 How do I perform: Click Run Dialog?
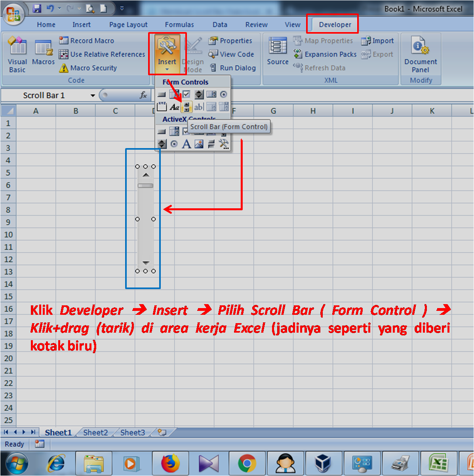[x=233, y=68]
